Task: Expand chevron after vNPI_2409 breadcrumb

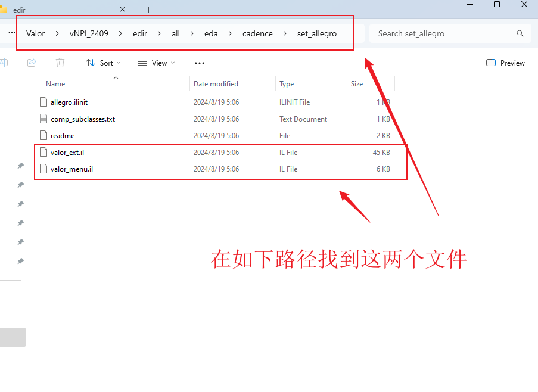Action: tap(120, 33)
